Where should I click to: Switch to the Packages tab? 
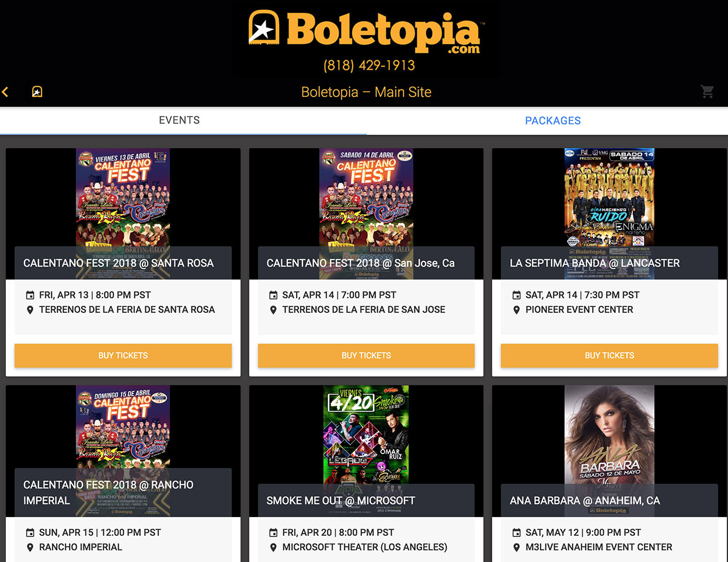(x=553, y=121)
